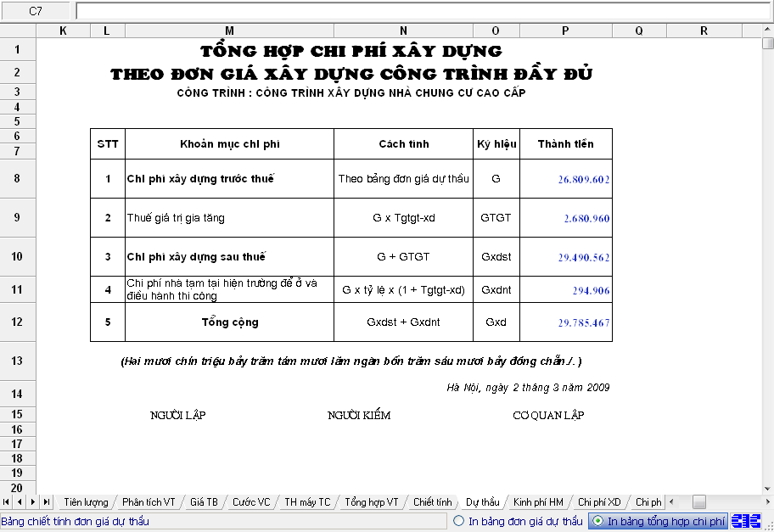774x532 pixels.
Task: Choose the 'In bảng tổng hợp chi phí' radio option
Action: coord(597,521)
